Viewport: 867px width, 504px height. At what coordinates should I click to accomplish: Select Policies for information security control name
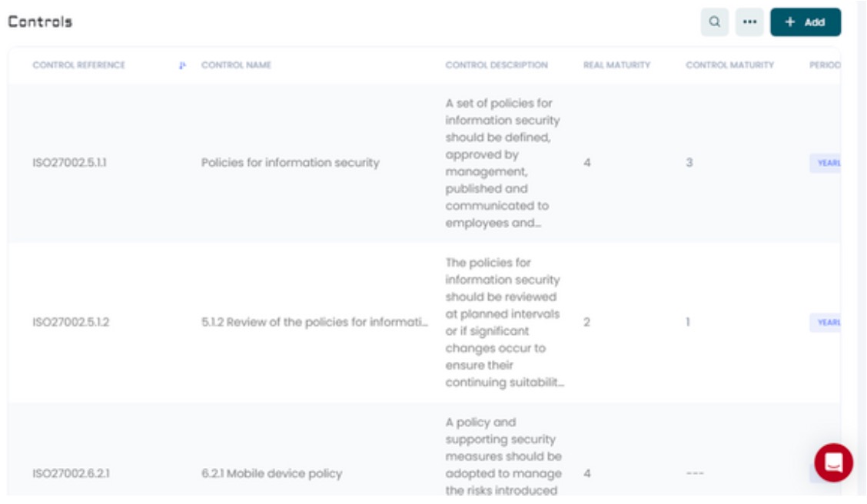[290, 163]
